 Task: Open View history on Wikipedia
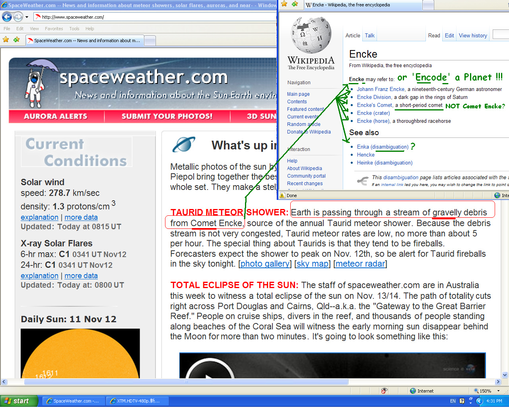coord(473,35)
